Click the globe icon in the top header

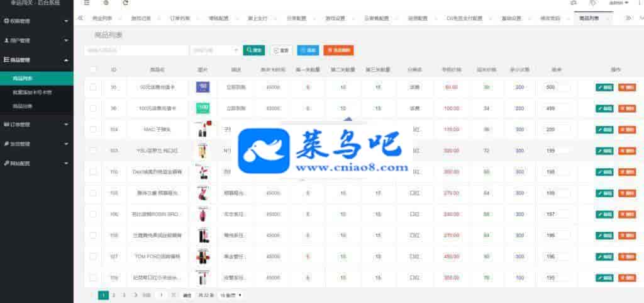(106, 3)
